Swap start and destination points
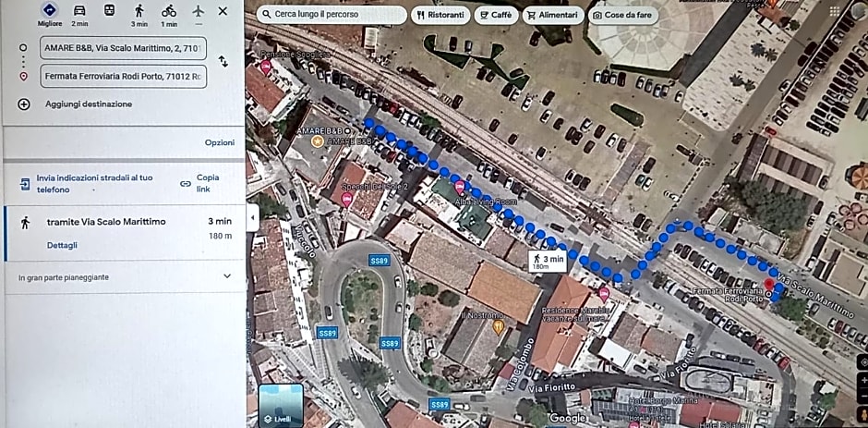The width and height of the screenshot is (868, 428). tap(223, 61)
